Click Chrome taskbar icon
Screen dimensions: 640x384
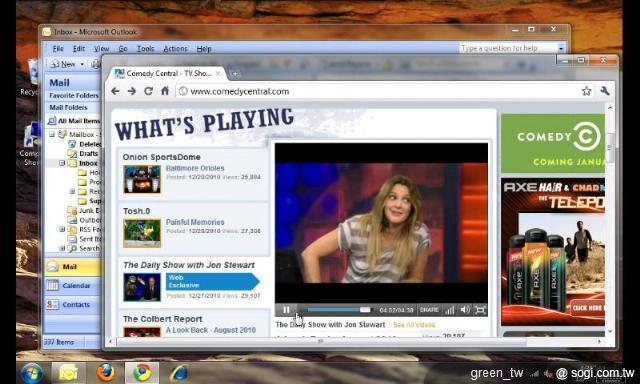pos(142,372)
